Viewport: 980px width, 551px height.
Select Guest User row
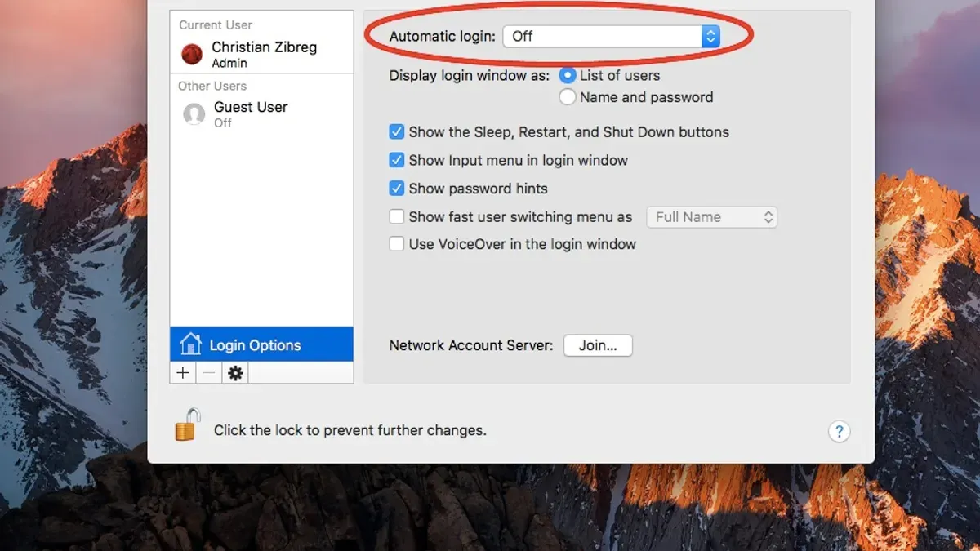tap(261, 114)
